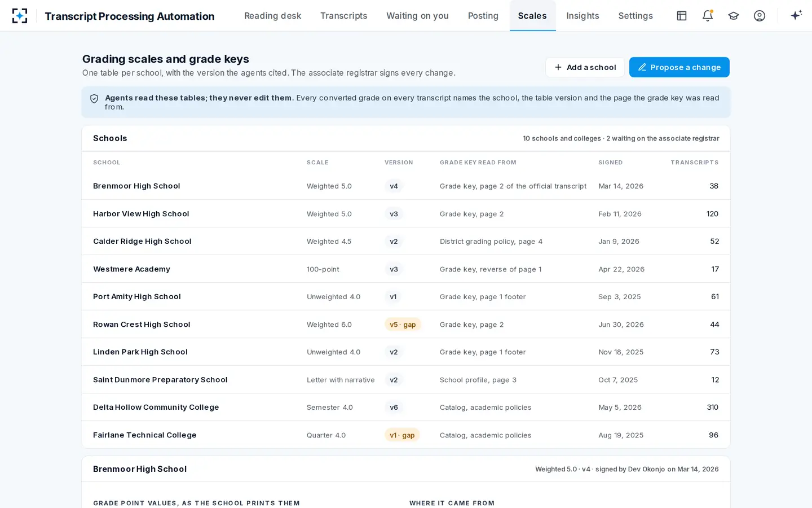Open the Waiting on you tab
The height and width of the screenshot is (508, 812).
click(417, 16)
